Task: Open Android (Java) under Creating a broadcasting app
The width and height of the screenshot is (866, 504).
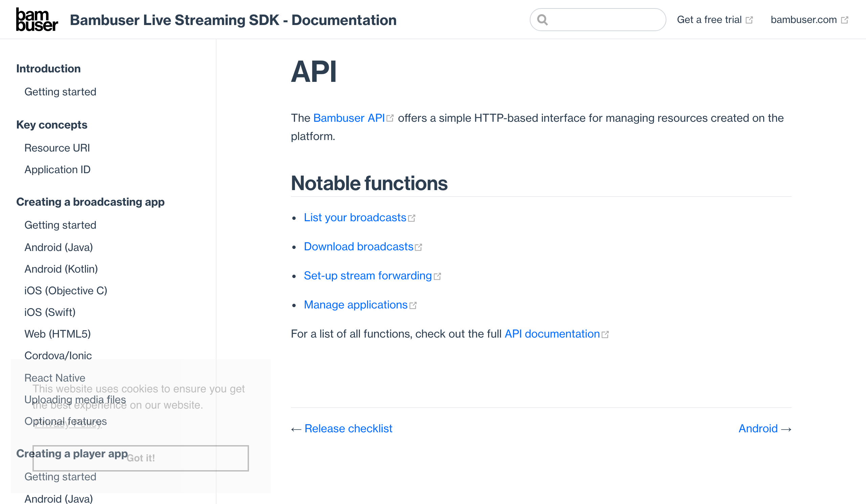Action: 59,247
